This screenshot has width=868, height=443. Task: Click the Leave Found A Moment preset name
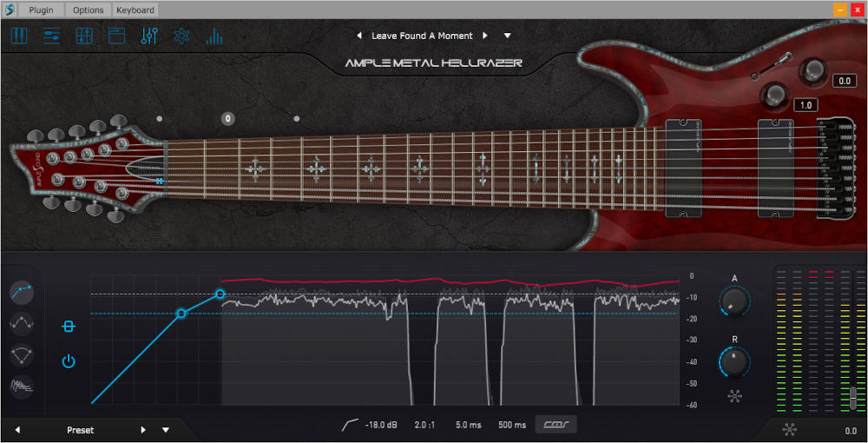pyautogui.click(x=422, y=36)
